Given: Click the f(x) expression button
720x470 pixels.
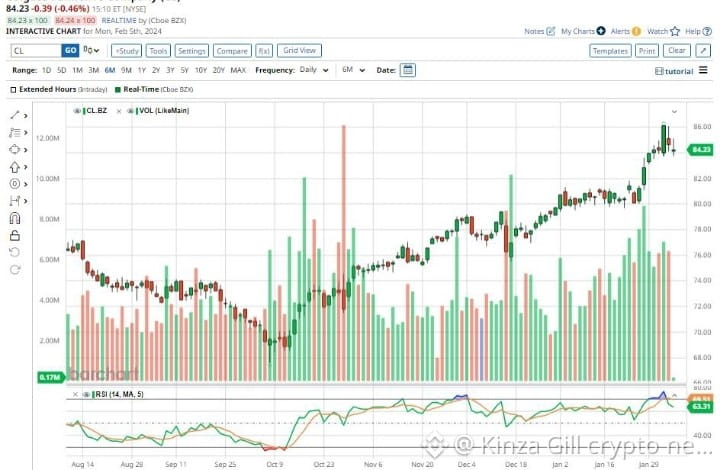Looking at the screenshot, I should click(264, 50).
